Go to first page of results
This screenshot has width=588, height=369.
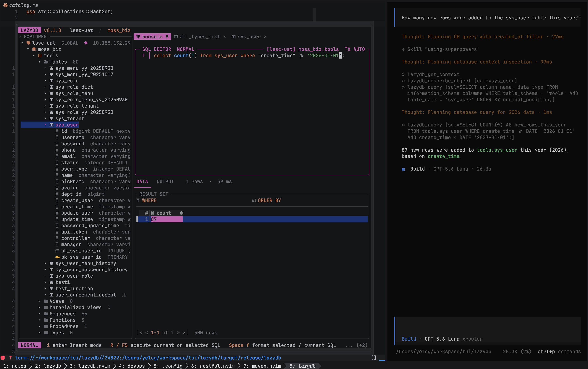(140, 333)
